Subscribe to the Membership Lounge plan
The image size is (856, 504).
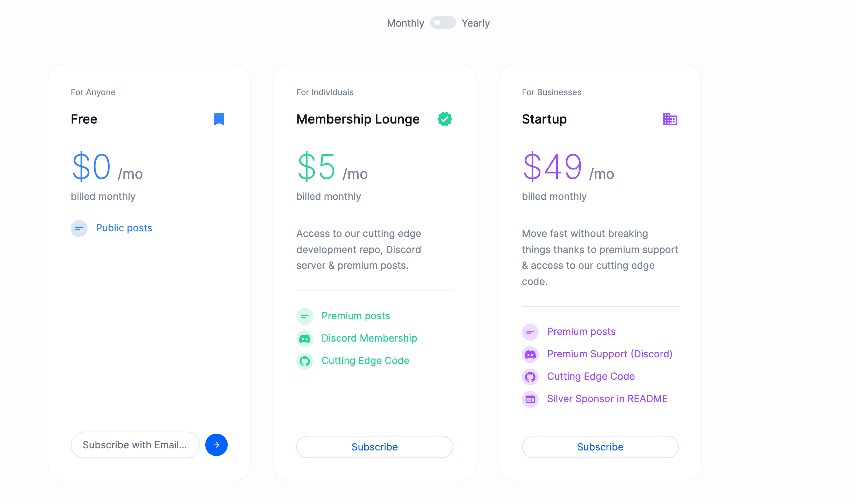374,447
